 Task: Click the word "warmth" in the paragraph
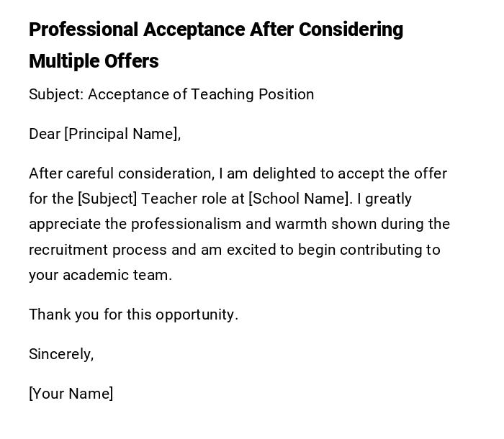[298, 224]
